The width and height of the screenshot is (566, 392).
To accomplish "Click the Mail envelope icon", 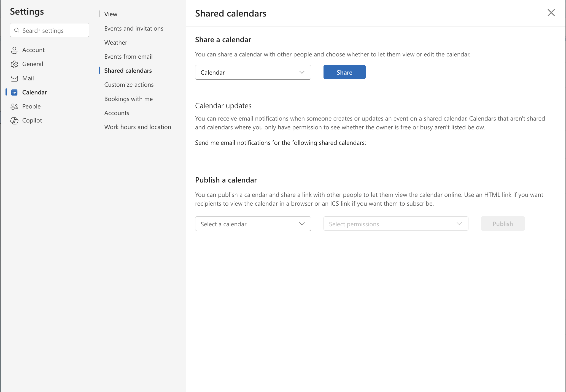I will (x=14, y=78).
